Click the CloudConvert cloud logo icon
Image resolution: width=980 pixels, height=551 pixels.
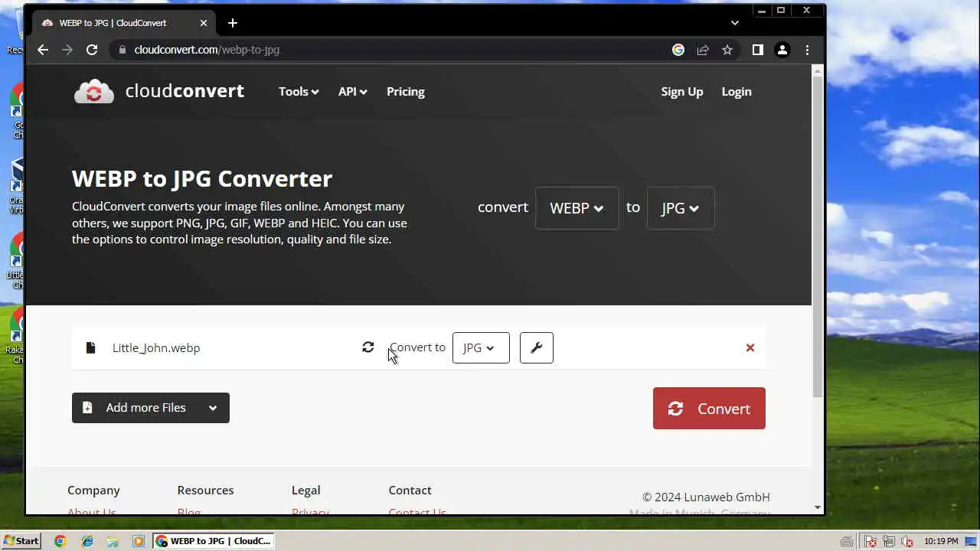(94, 91)
